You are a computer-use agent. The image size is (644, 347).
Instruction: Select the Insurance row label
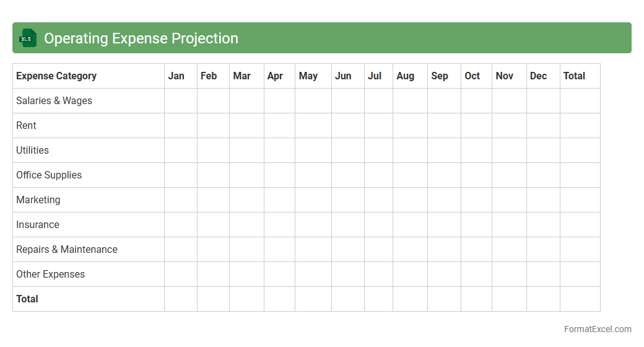(x=38, y=225)
